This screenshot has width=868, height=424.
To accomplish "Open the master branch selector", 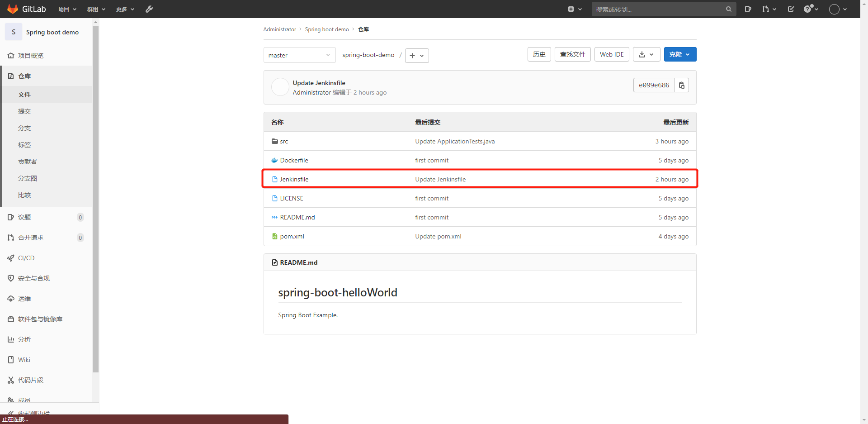I will [299, 55].
